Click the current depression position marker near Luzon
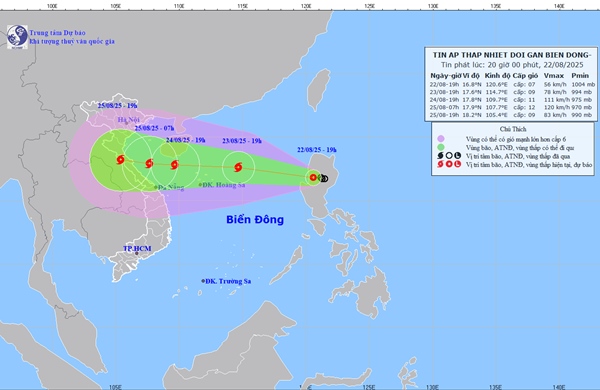The height and width of the screenshot is (390, 600). click(x=313, y=177)
